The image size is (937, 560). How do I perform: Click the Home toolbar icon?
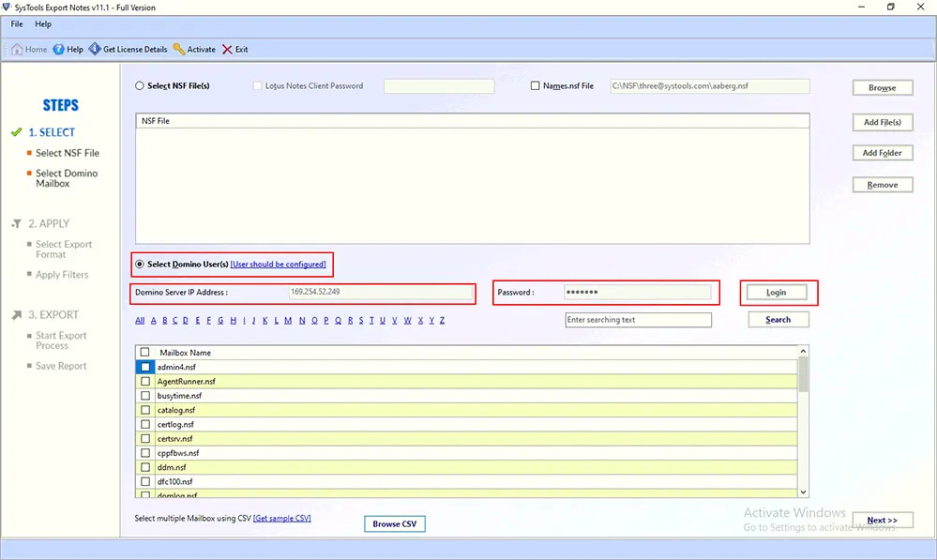[x=17, y=49]
